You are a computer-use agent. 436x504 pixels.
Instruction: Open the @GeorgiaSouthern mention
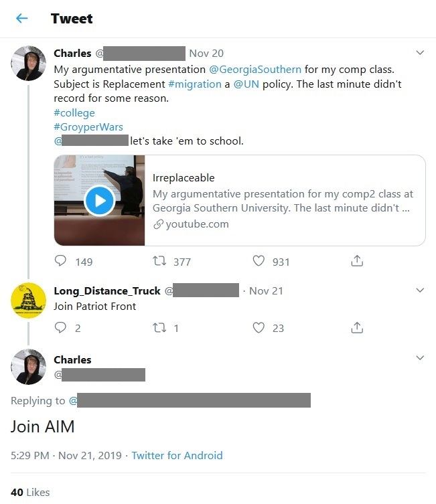(x=255, y=70)
